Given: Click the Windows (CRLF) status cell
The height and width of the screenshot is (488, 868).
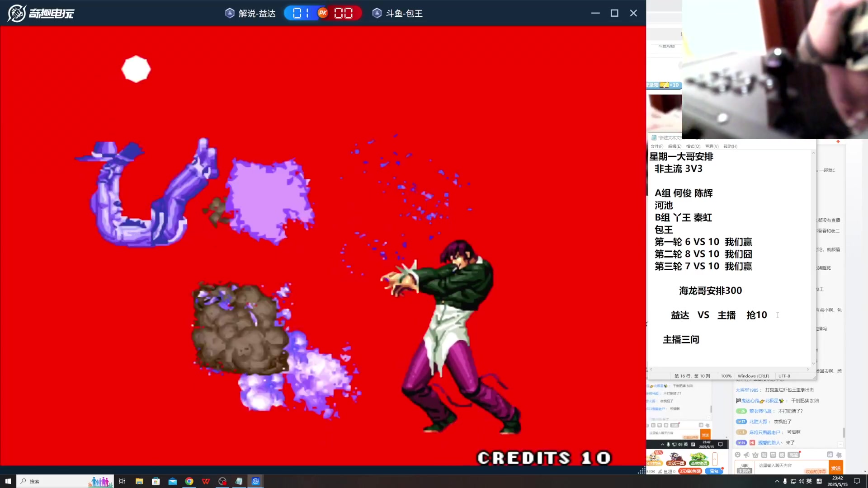Looking at the screenshot, I should (x=753, y=376).
